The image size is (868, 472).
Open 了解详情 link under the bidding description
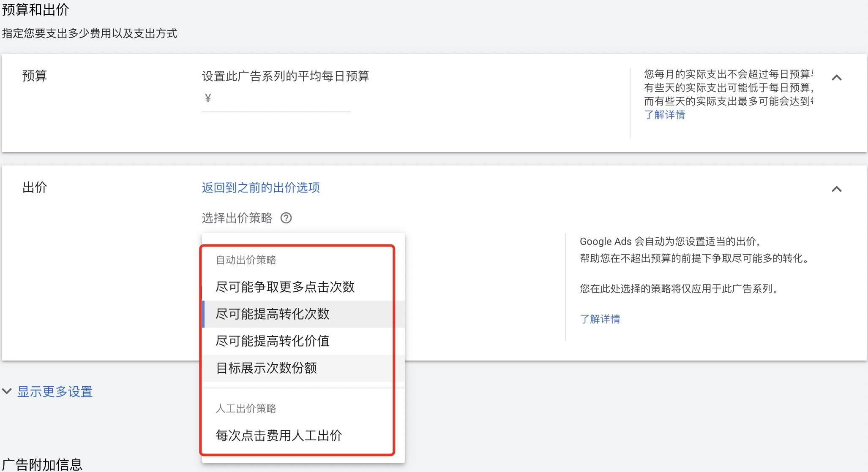tap(600, 319)
